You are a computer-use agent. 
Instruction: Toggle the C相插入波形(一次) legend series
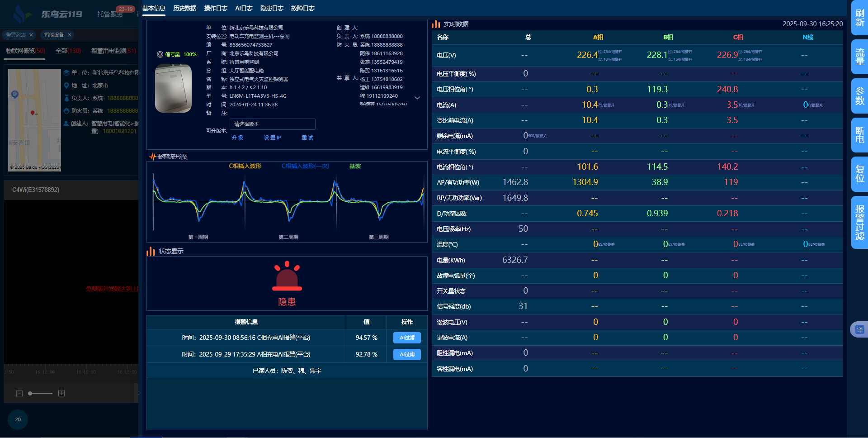[x=305, y=166]
